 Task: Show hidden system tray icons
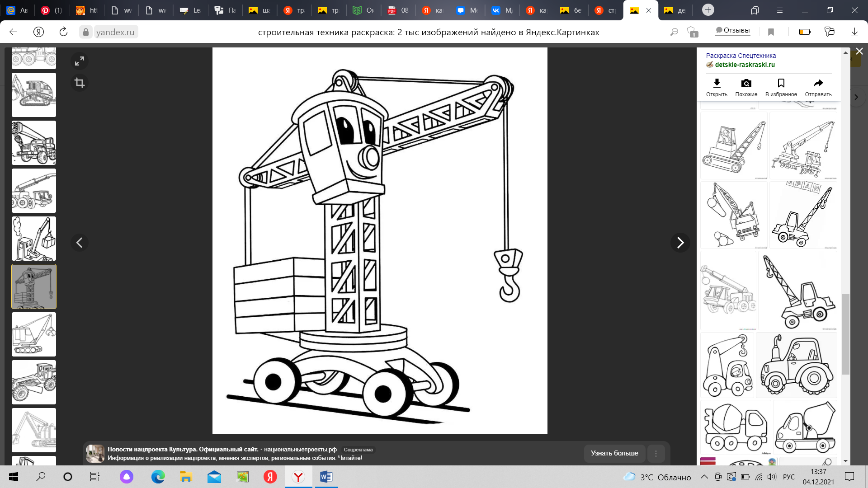click(x=704, y=477)
